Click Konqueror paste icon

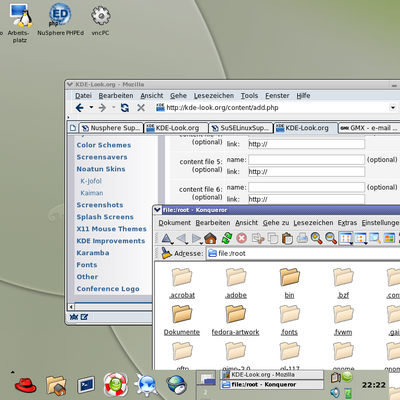(287, 239)
